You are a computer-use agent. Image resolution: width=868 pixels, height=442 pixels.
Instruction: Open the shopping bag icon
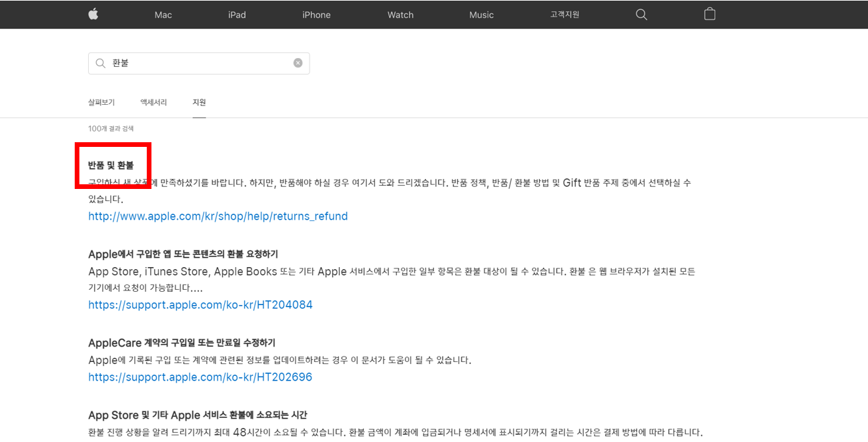click(710, 14)
